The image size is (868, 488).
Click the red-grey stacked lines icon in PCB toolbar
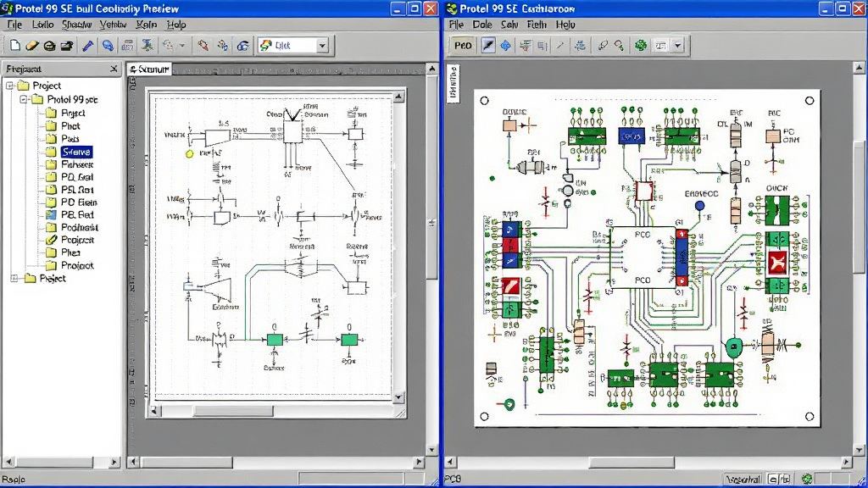pos(525,46)
